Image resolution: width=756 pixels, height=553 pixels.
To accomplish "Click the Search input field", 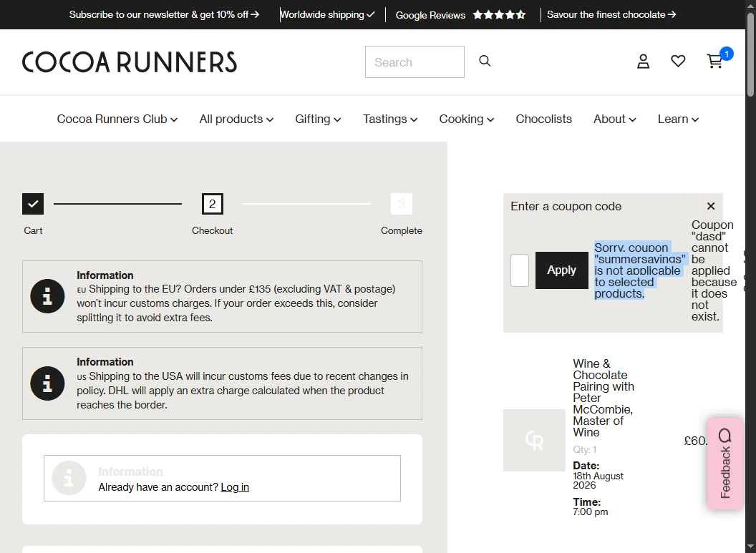I will [x=415, y=62].
